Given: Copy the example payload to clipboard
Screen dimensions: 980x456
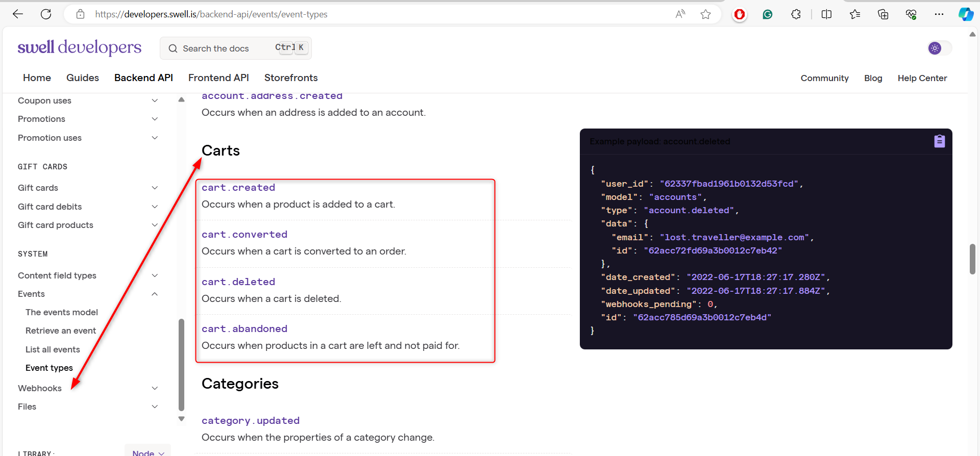Looking at the screenshot, I should coord(940,141).
